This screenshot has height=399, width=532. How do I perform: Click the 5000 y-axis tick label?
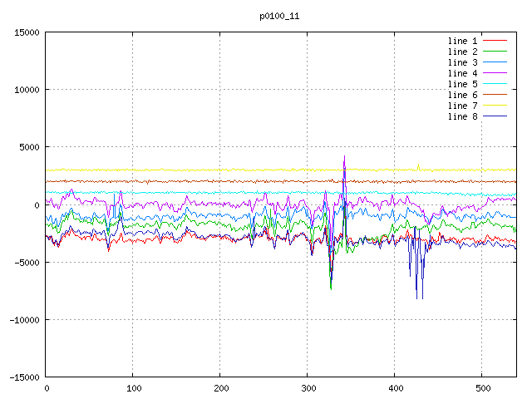pyautogui.click(x=29, y=147)
